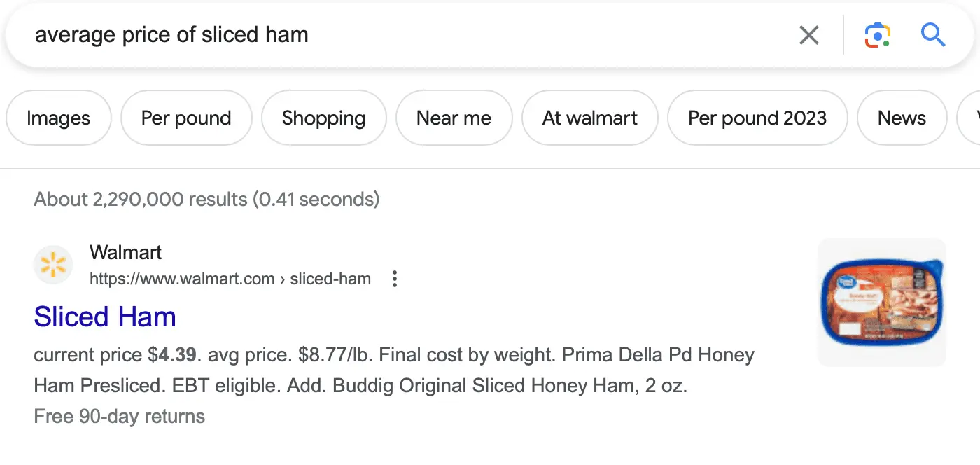Click the walmart.com sliced-ham URL
Viewport: 980px width, 465px height.
pos(230,279)
